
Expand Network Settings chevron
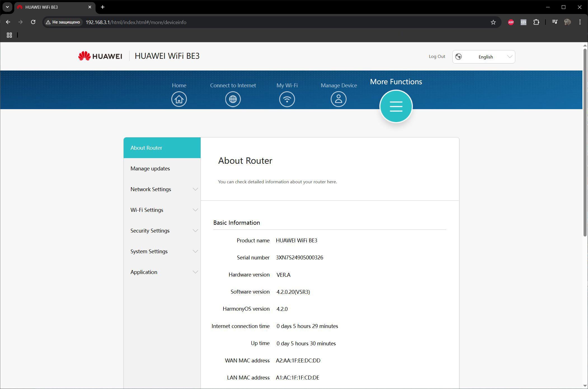click(195, 189)
